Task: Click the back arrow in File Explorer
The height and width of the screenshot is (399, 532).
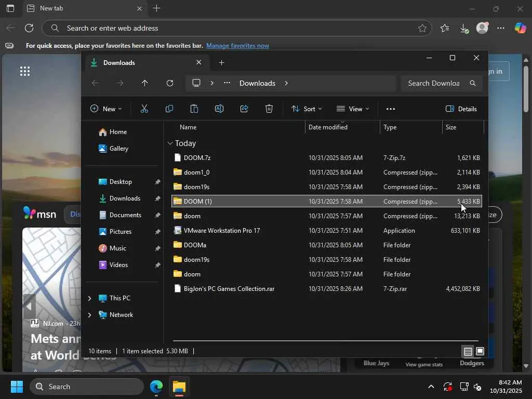Action: click(x=95, y=83)
